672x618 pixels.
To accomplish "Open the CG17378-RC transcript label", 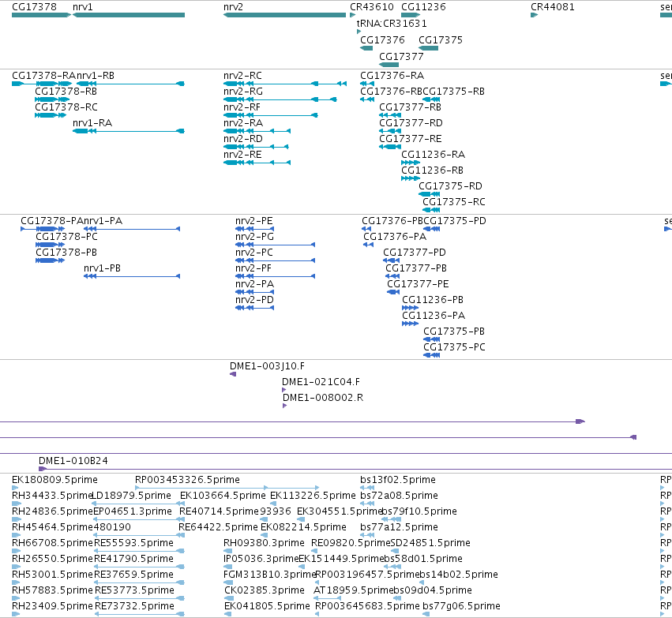I will coord(66,107).
